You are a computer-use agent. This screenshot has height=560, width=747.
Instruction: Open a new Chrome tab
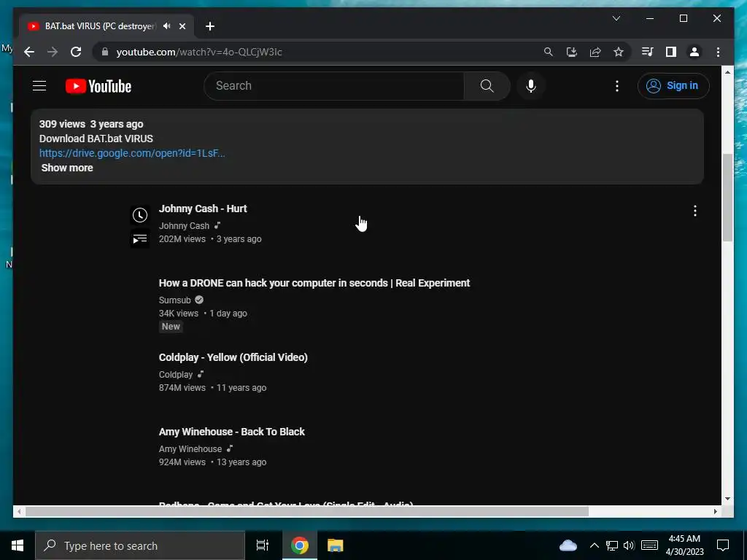[x=210, y=26]
